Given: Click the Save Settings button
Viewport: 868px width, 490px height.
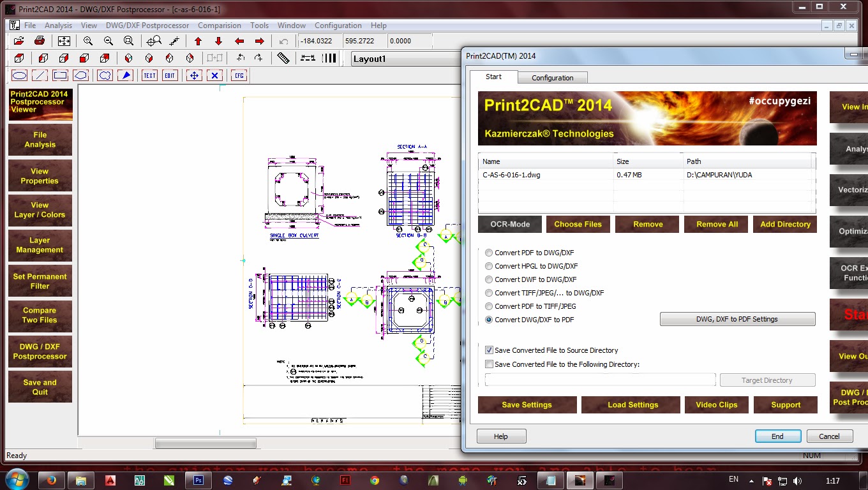Looking at the screenshot, I should pyautogui.click(x=527, y=405).
